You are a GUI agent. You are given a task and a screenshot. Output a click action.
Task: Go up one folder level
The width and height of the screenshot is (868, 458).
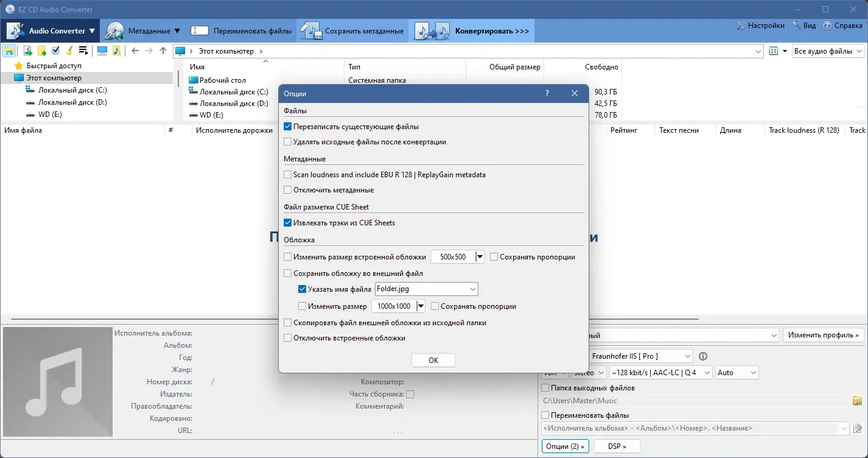[x=163, y=51]
